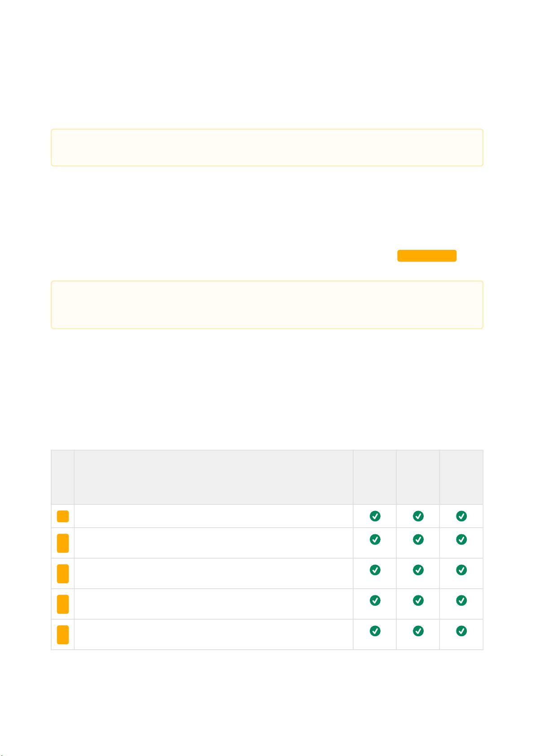Toggle second-row green check in first check column

click(x=375, y=539)
